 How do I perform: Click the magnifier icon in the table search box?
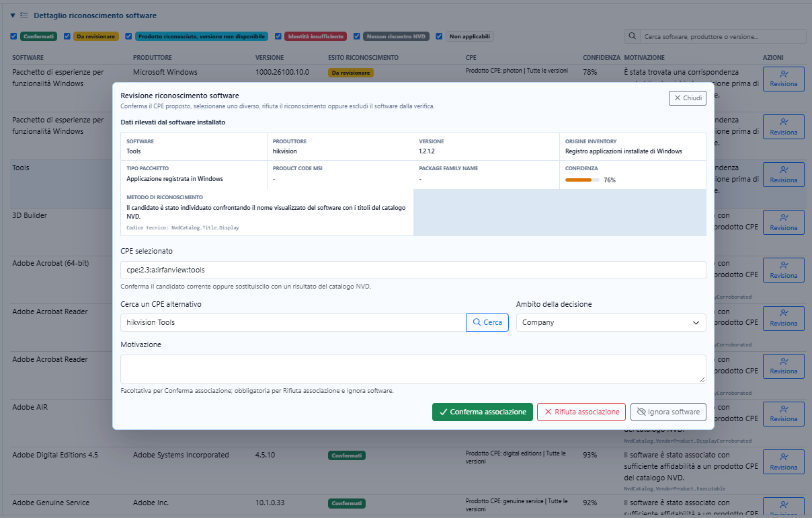click(633, 36)
